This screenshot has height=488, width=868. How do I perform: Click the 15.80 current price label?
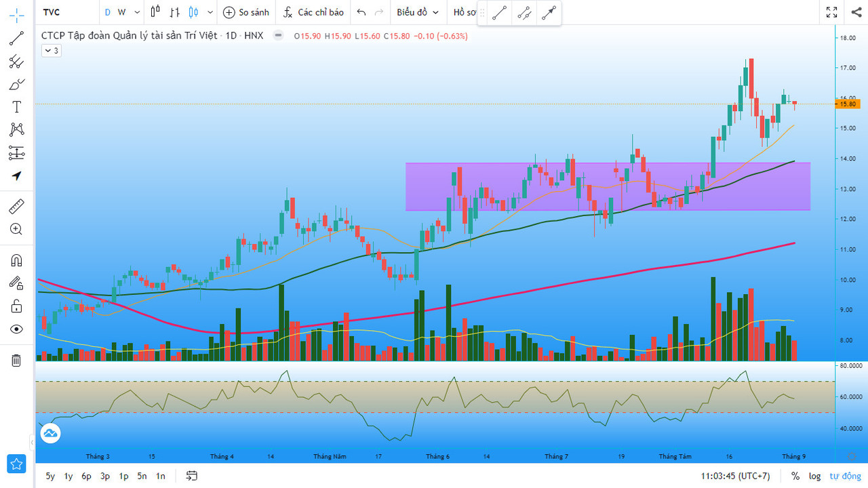849,104
